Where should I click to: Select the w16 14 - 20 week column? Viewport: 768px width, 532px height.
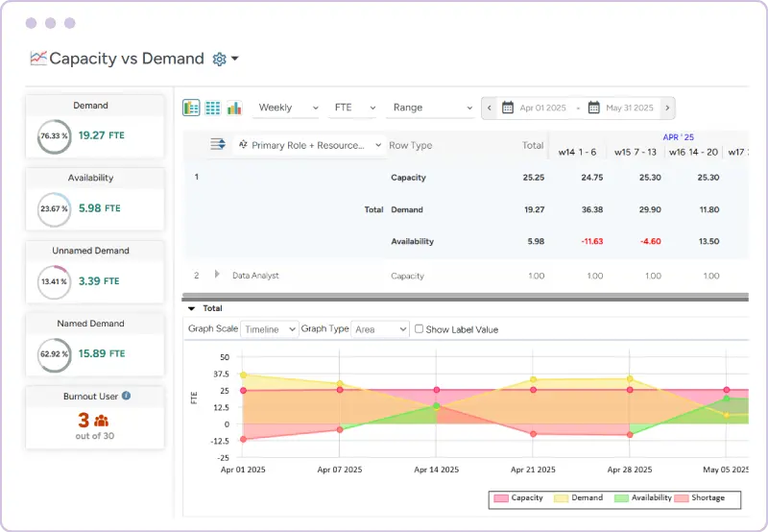coord(693,152)
